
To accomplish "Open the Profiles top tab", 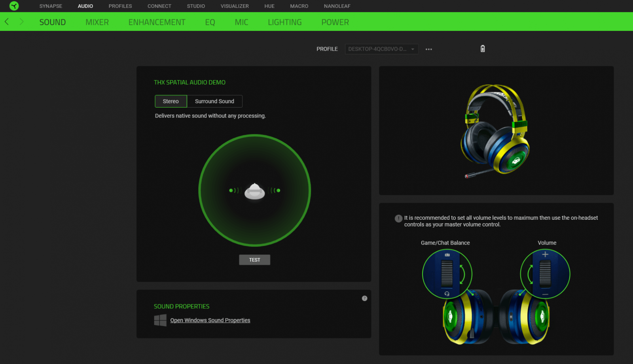I will pos(120,6).
